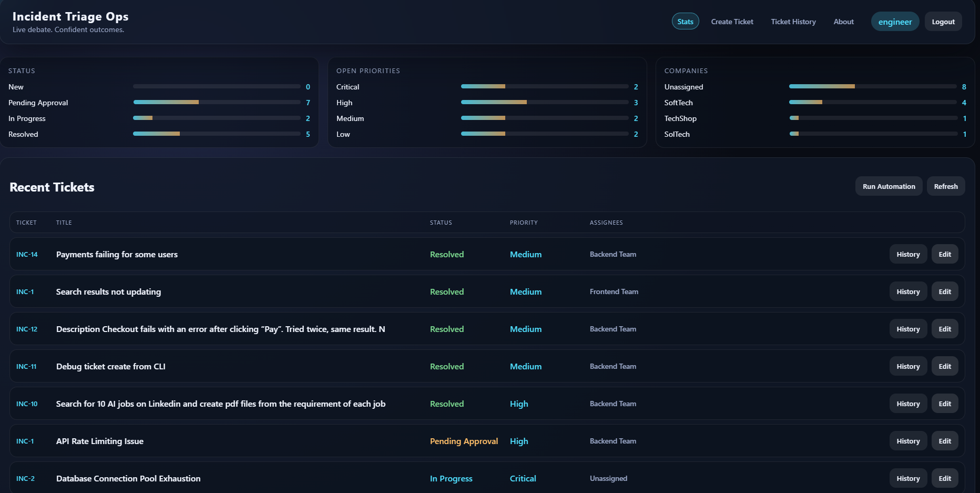The width and height of the screenshot is (980, 493).
Task: Click the engineer user badge
Action: 895,22
